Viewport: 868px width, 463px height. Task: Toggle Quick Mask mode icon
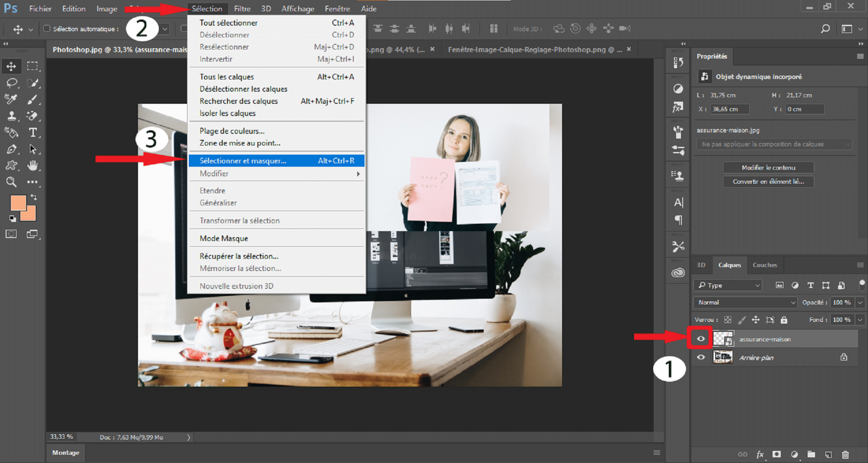pos(11,234)
